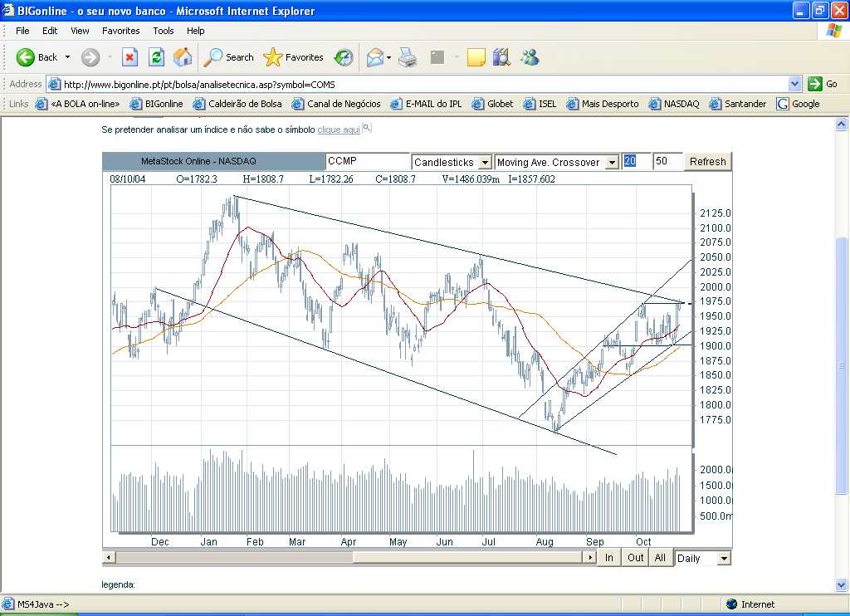
Task: Click the Address bar URL text
Action: 199,85
